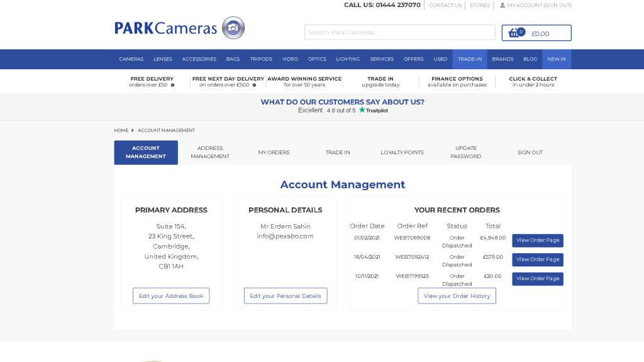View order page for WEB7092412
Image resolution: width=644 pixels, height=362 pixels.
pyautogui.click(x=538, y=259)
